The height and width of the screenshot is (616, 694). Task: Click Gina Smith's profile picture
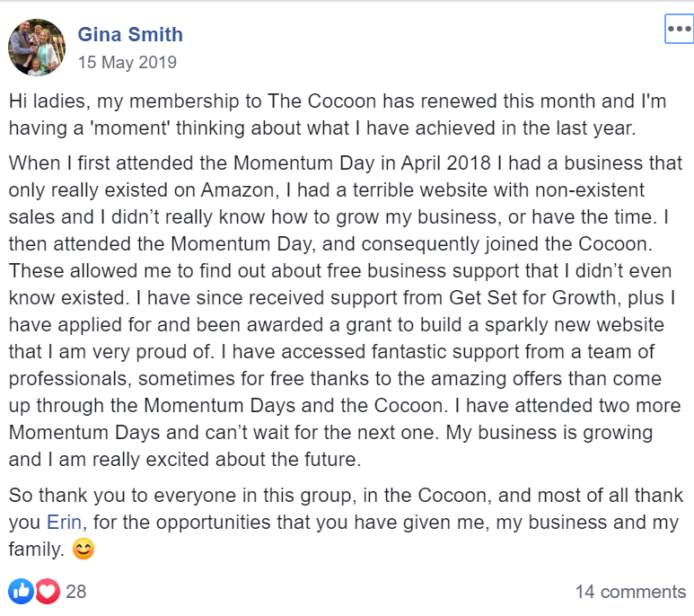(36, 48)
